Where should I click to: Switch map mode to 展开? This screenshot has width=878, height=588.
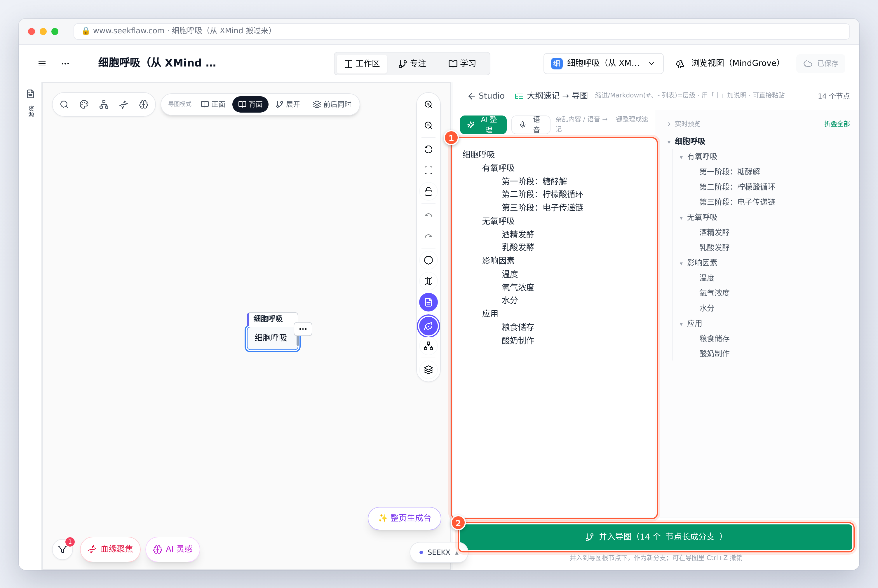288,104
